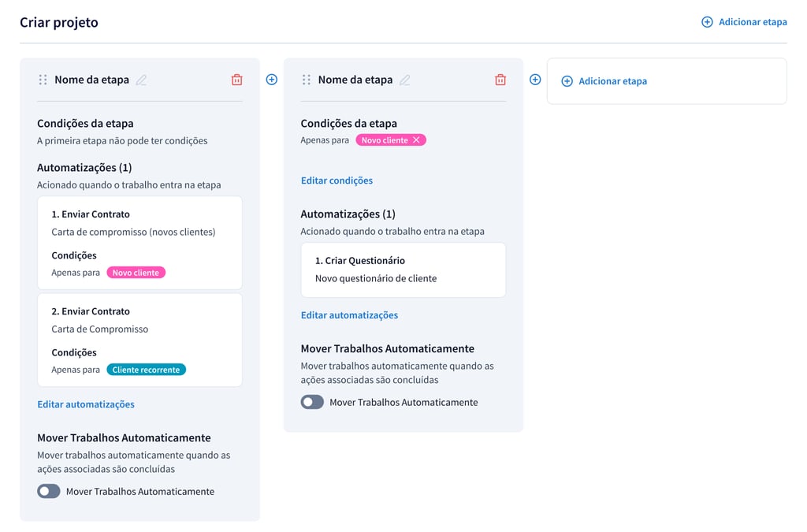Click Adicionar etapa in the top right header

point(744,22)
